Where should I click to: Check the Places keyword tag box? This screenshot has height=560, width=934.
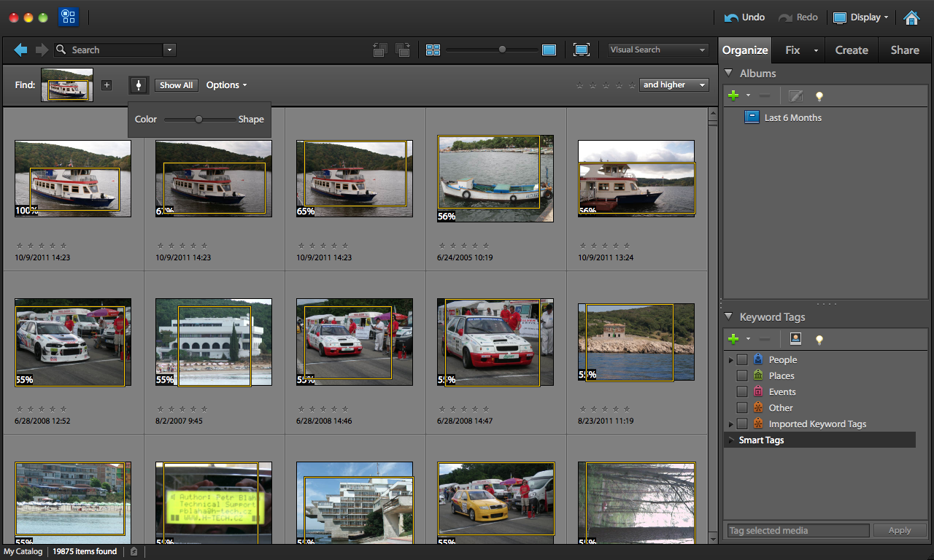(x=742, y=376)
